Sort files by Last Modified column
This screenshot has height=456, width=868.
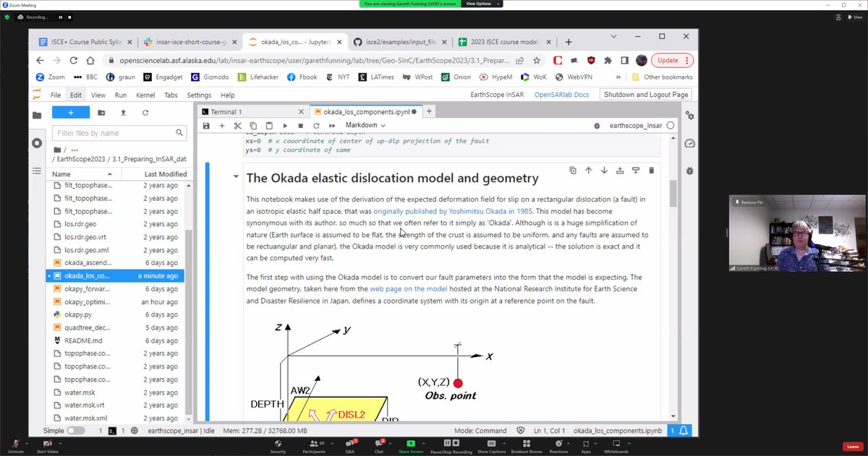[x=154, y=174]
